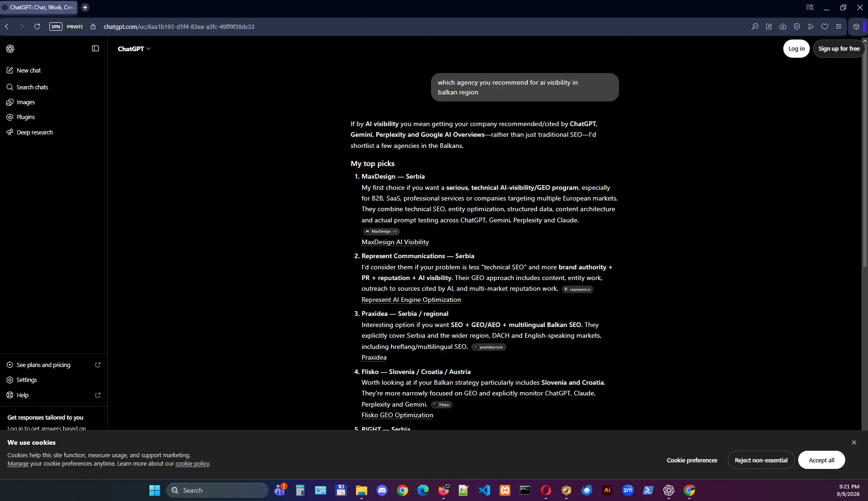Click the page scrollbar up arrow
868x501 pixels.
[x=865, y=41]
